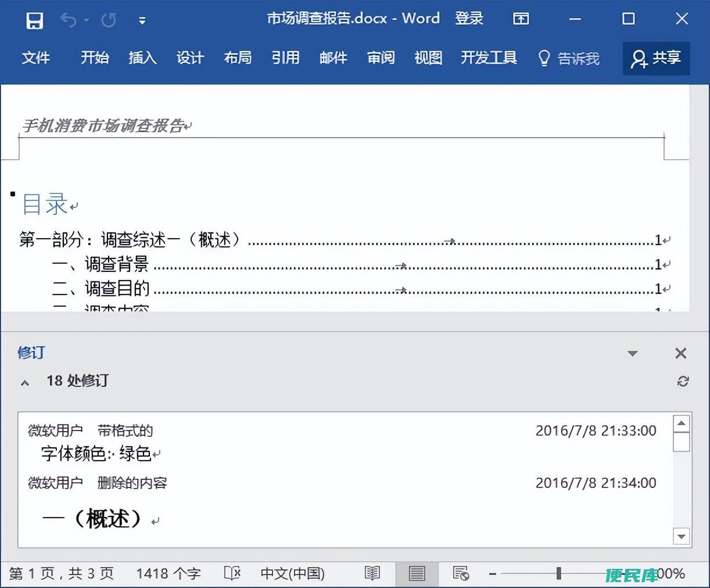The image size is (710, 588).
Task: Select the 带格式的 revision entry
Action: coord(125,431)
